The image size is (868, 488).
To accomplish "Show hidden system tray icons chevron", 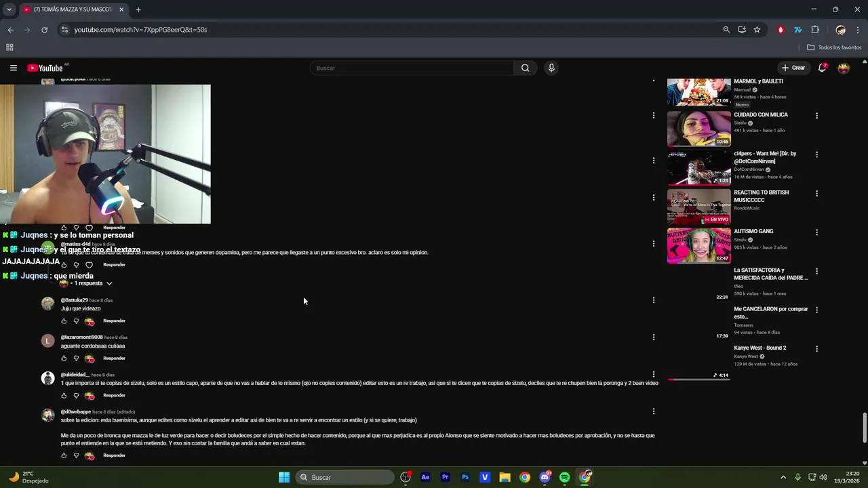I will [783, 477].
